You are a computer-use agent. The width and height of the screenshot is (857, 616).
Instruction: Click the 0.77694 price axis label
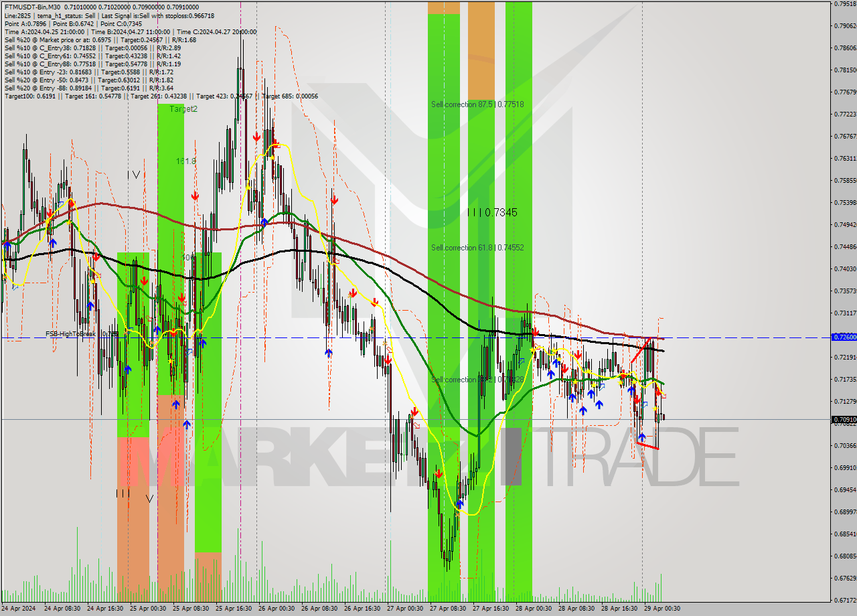(x=845, y=92)
